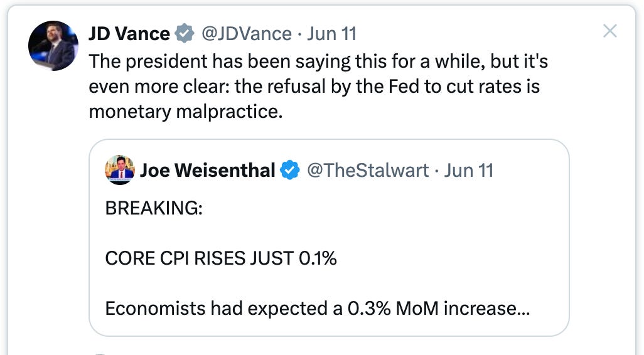Open the @JDVance handle
Screen dimensions: 644x355
(x=246, y=33)
